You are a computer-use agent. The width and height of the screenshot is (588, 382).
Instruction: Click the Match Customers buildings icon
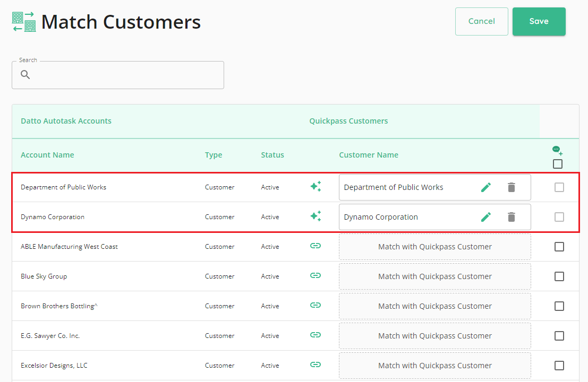coord(24,22)
